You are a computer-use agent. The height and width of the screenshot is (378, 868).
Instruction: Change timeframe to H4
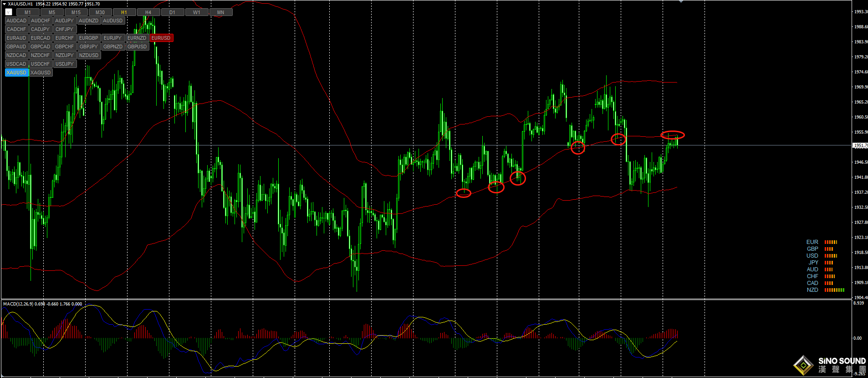[148, 12]
